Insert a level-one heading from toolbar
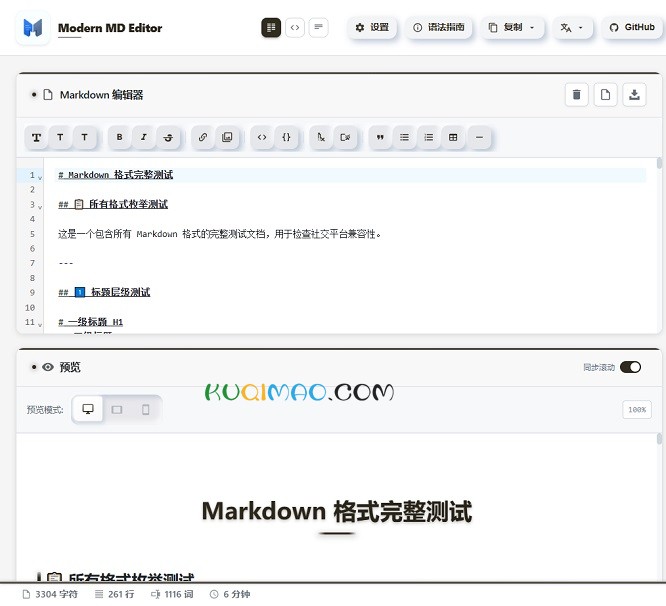This screenshot has height=606, width=666. tap(36, 137)
